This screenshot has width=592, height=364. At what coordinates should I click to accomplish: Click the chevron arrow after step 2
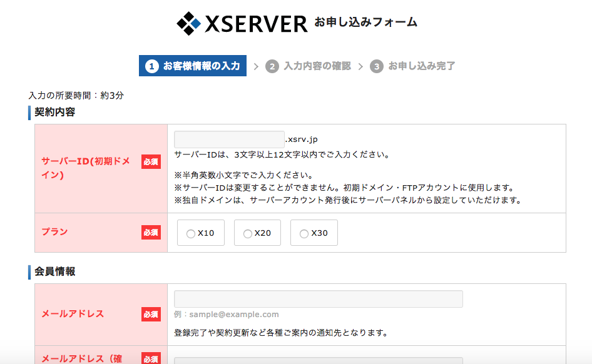pos(360,67)
